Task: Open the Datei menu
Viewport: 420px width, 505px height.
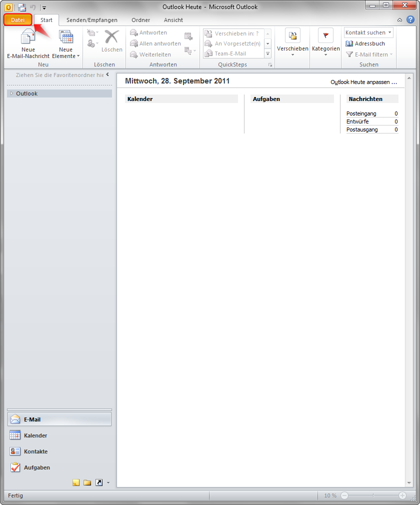Action: [17, 20]
